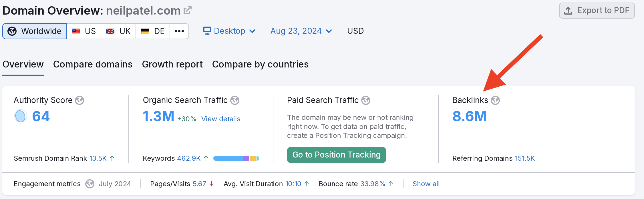Open the 1.3M organic traffic value
The image size is (644, 199).
158,116
